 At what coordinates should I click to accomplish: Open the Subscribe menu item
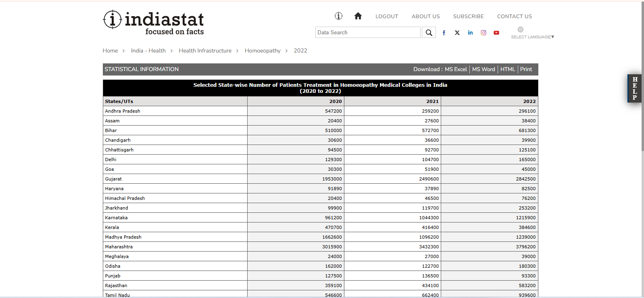pyautogui.click(x=468, y=17)
